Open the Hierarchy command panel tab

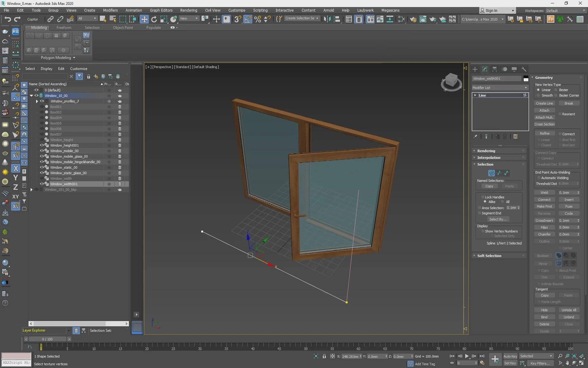point(495,69)
